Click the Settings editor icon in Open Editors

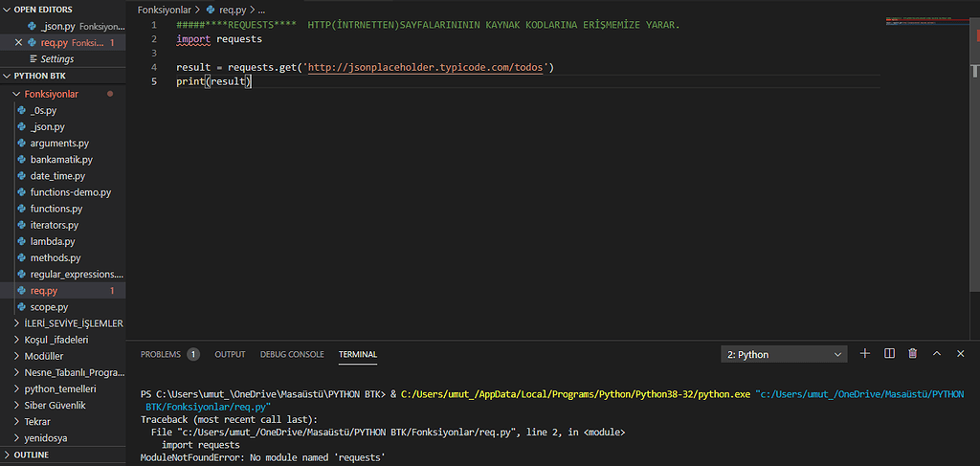(x=33, y=59)
